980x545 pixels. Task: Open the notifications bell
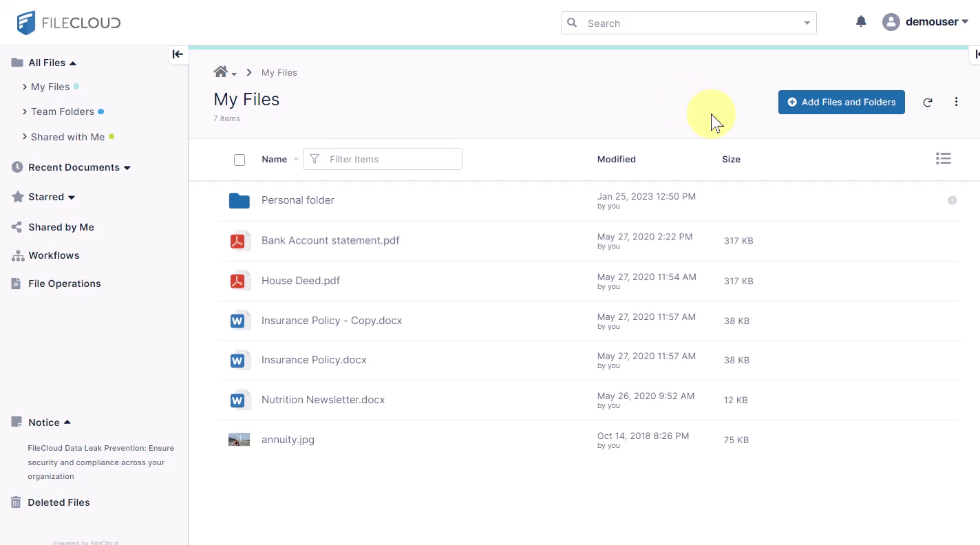click(x=860, y=21)
